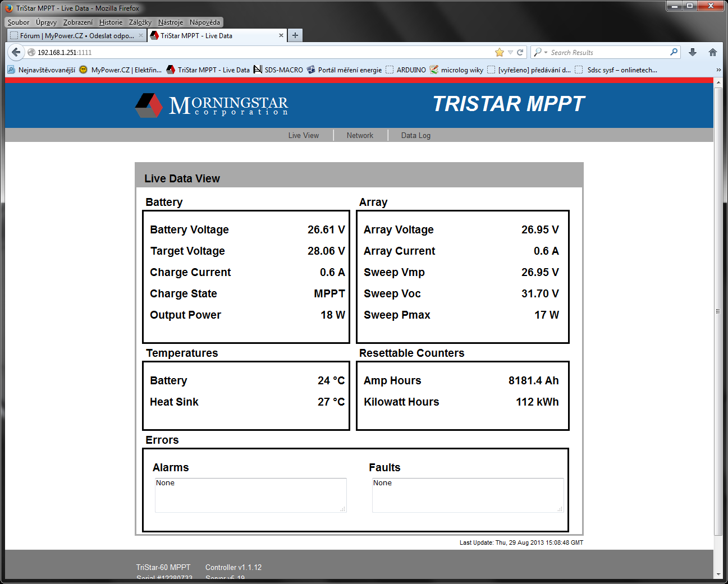
Task: Open the Historie menu
Action: click(111, 22)
